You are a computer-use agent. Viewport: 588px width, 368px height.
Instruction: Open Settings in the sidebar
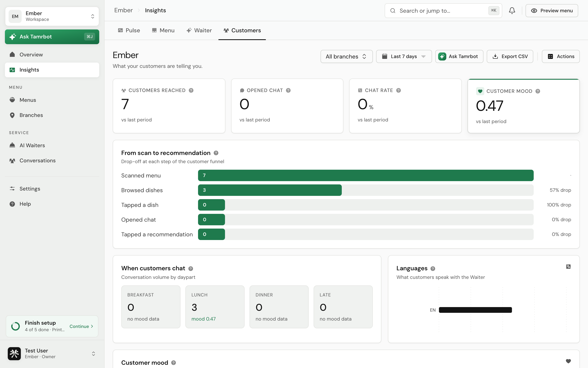pos(52,189)
